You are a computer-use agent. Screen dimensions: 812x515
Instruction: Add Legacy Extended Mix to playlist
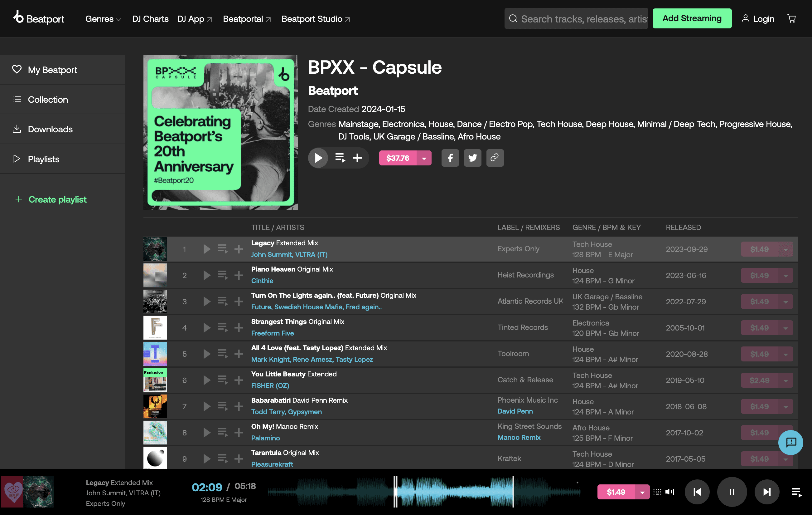point(239,249)
